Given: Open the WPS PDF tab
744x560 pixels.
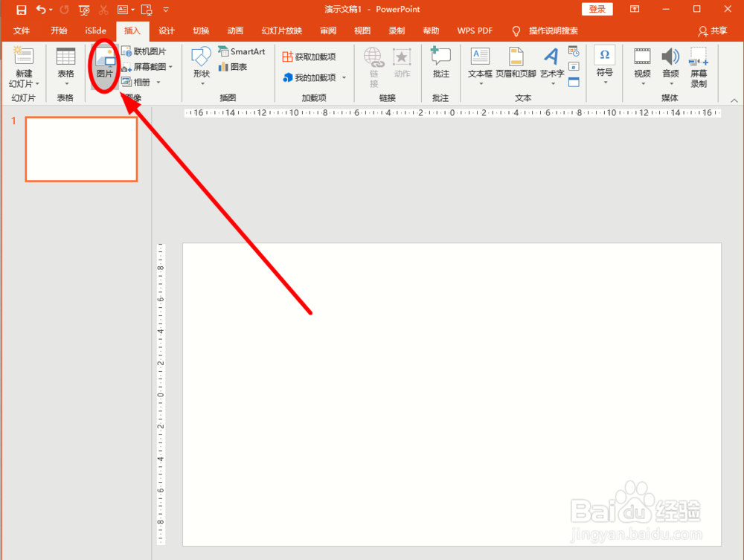Looking at the screenshot, I should click(x=475, y=30).
